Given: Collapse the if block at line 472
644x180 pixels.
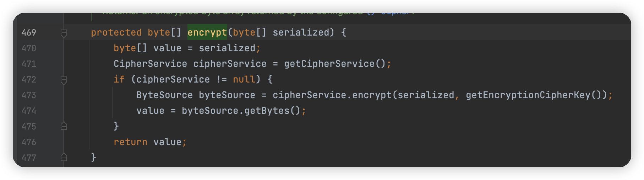Looking at the screenshot, I should click(x=64, y=80).
